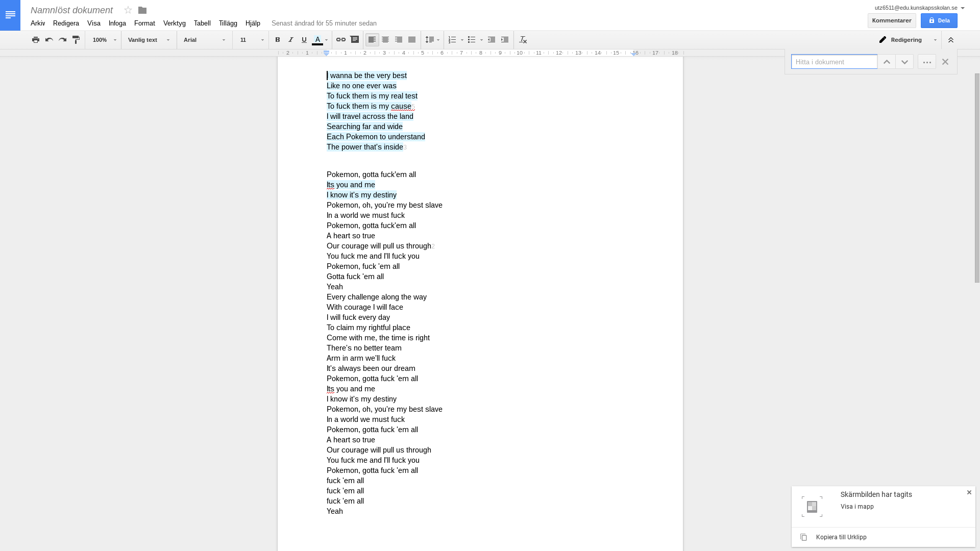The height and width of the screenshot is (551, 980).
Task: Open the Tillägg menu
Action: pos(228,23)
